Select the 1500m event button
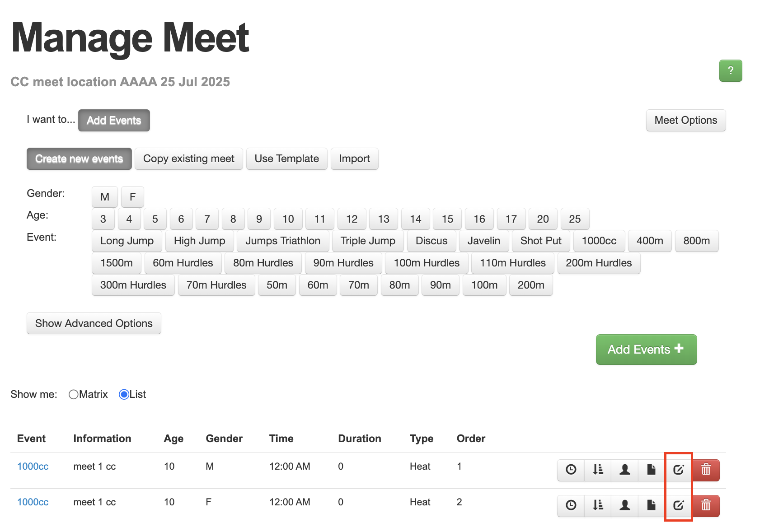This screenshot has height=532, width=769. click(117, 263)
